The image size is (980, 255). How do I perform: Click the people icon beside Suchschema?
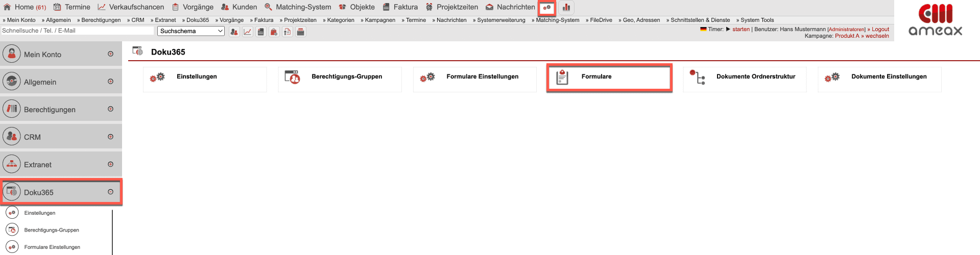point(234,32)
